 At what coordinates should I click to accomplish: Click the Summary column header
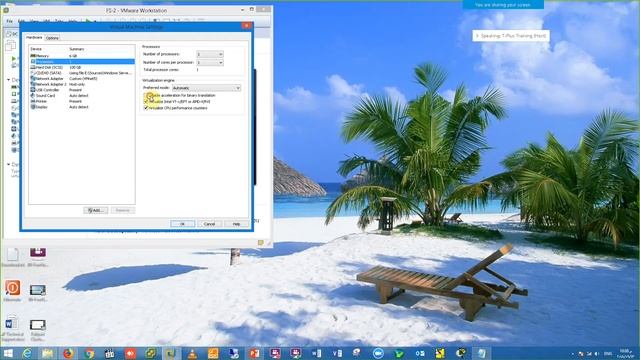coord(77,49)
